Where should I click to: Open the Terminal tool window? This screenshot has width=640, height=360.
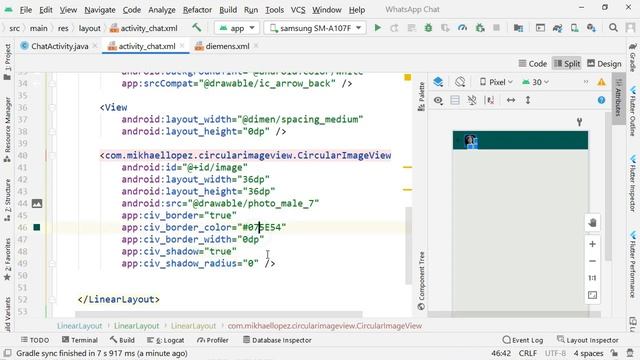click(x=80, y=340)
